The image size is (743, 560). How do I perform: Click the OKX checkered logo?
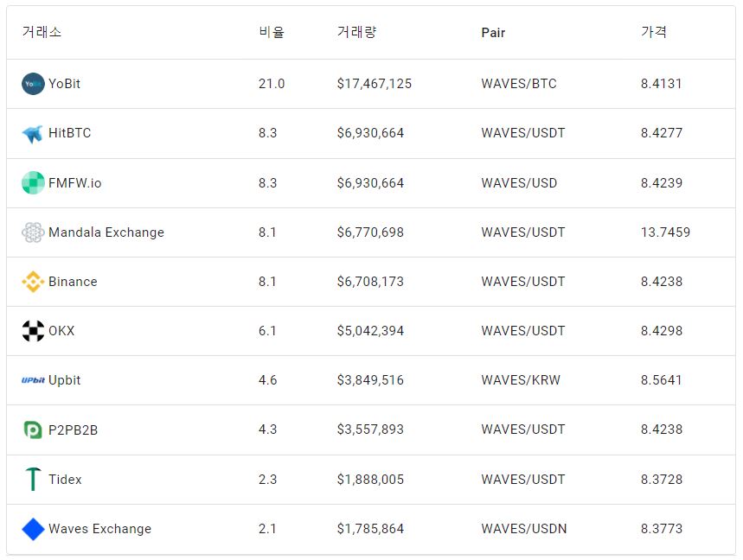click(33, 331)
